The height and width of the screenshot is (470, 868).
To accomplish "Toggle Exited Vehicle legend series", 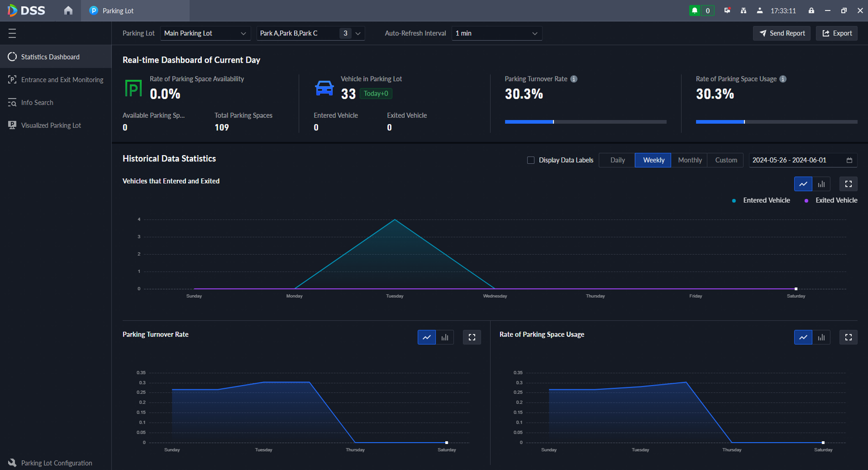I will point(831,201).
